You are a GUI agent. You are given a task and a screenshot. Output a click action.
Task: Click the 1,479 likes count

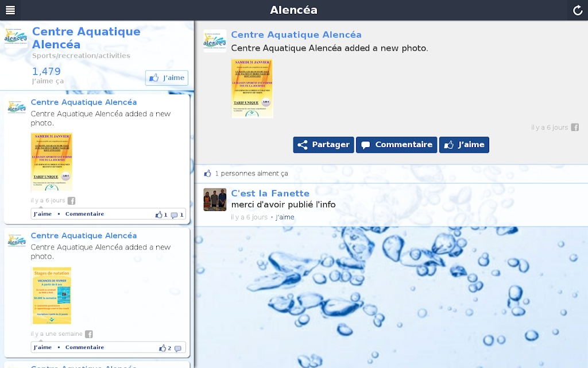click(x=46, y=71)
